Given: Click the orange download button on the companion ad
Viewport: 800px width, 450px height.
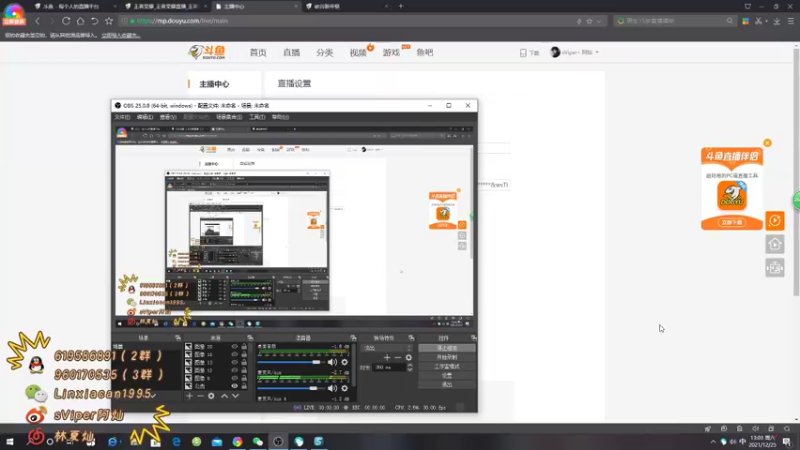Looking at the screenshot, I should pyautogui.click(x=732, y=222).
